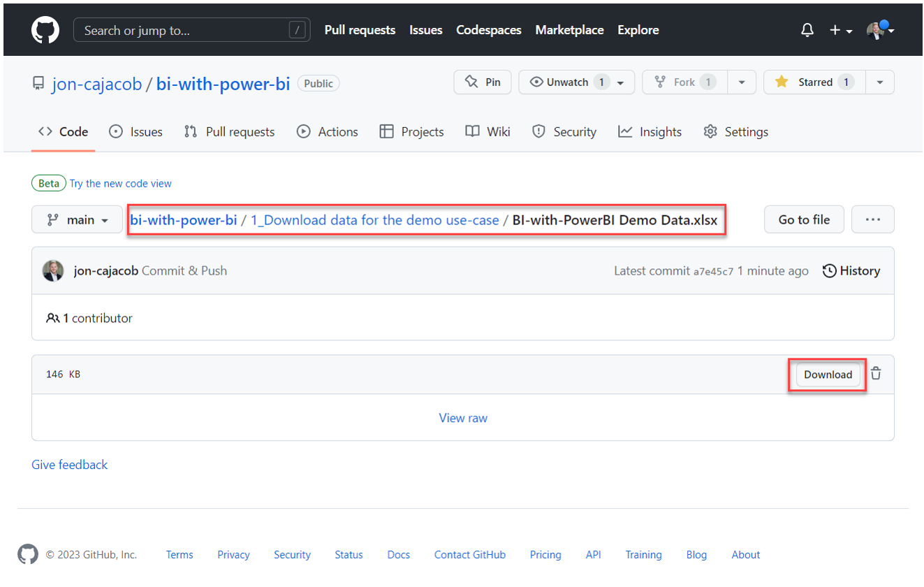Open the main branch selector
Viewport: 924px width, 587px height.
(x=78, y=219)
